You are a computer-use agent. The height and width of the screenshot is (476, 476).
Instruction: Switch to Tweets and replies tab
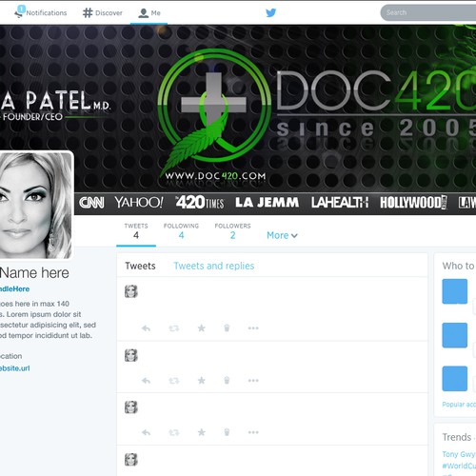click(x=214, y=266)
